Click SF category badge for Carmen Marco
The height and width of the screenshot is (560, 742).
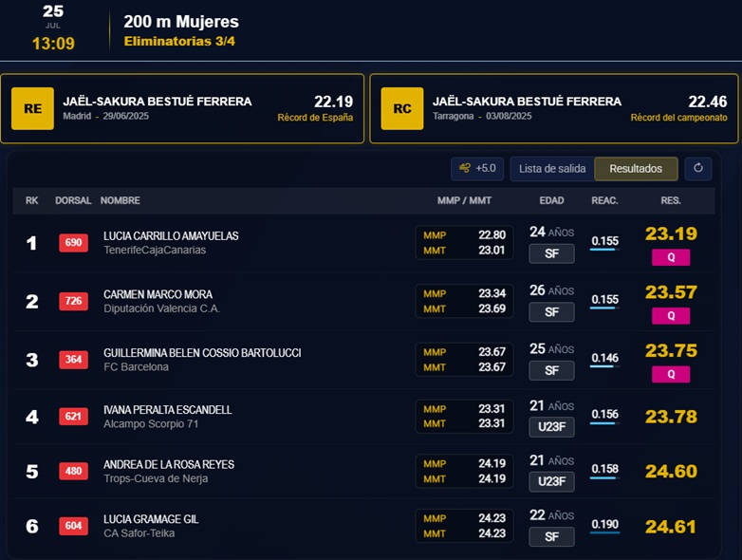(x=552, y=312)
